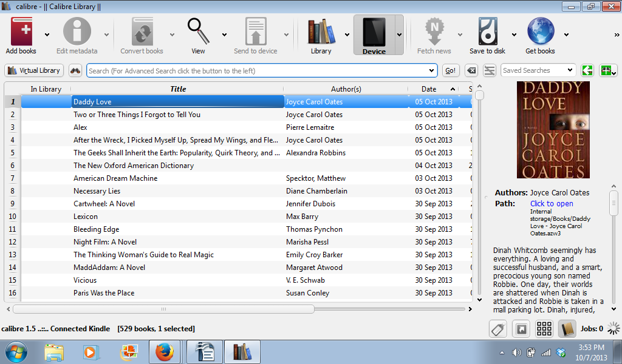Switch to the Library view icon
The height and width of the screenshot is (364, 622).
[x=321, y=32]
